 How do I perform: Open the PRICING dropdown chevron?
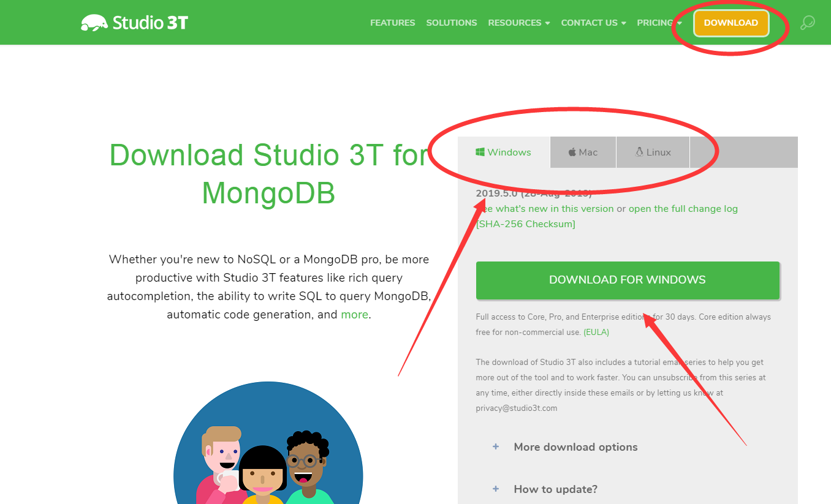tap(678, 23)
